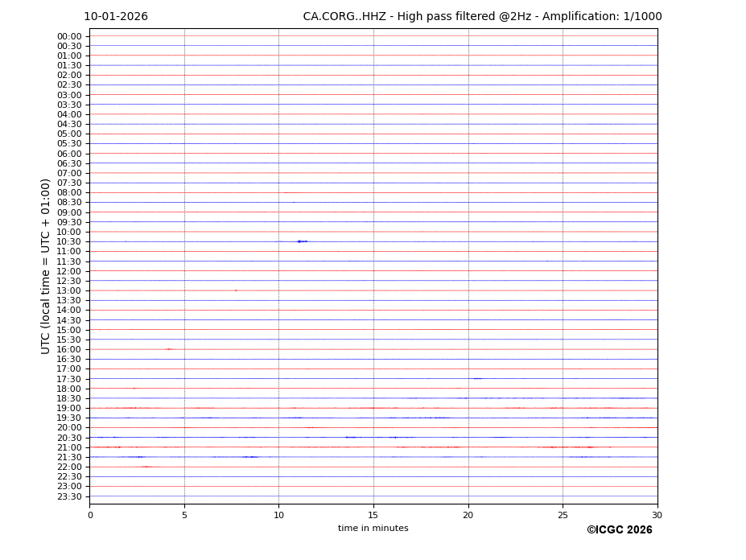
Task: Select the red event on the 16:00 trace
Action: pos(169,349)
